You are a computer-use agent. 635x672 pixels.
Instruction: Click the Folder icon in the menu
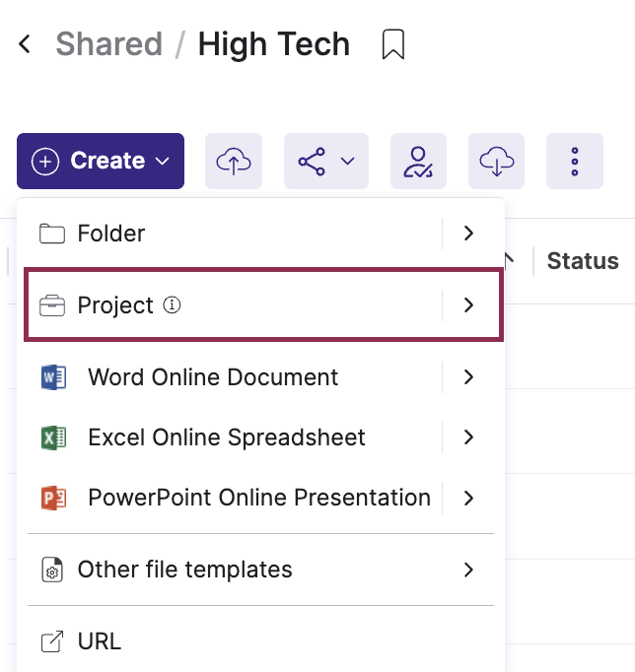pyautogui.click(x=52, y=234)
